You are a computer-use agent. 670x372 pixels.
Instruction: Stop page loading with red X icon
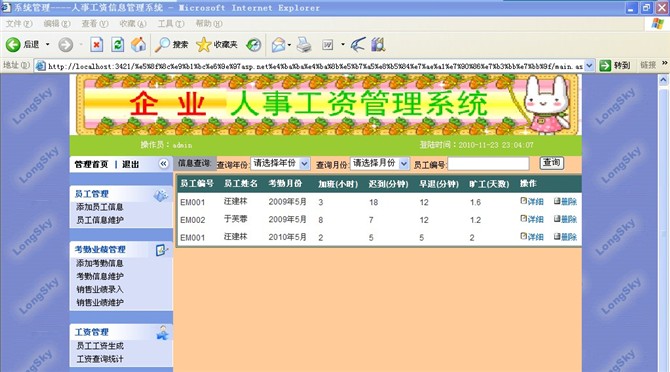[x=97, y=44]
